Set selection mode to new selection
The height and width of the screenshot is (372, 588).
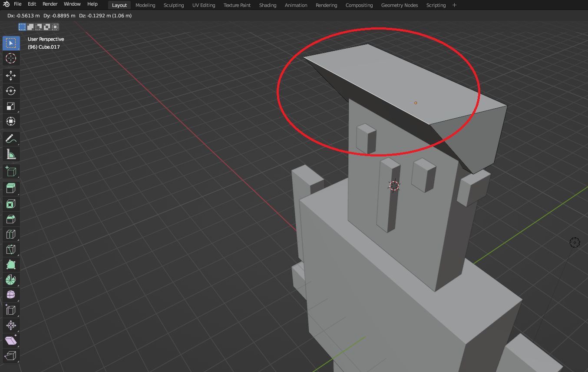(22, 27)
